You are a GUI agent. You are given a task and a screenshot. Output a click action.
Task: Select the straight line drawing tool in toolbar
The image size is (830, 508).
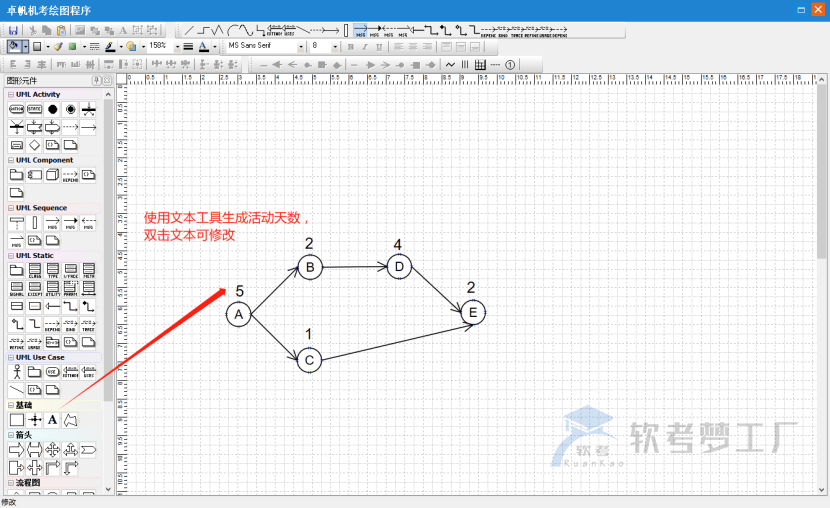tap(189, 31)
